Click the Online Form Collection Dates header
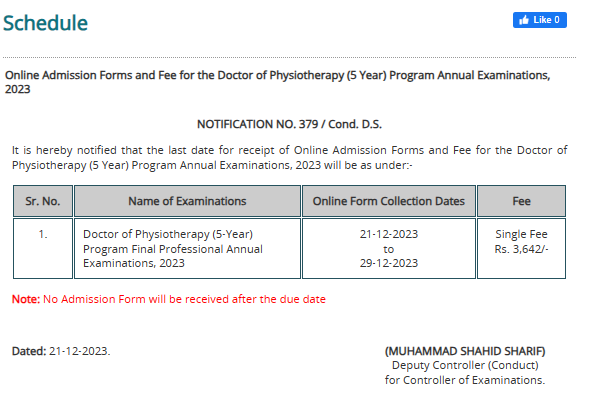612x402 pixels. [388, 201]
